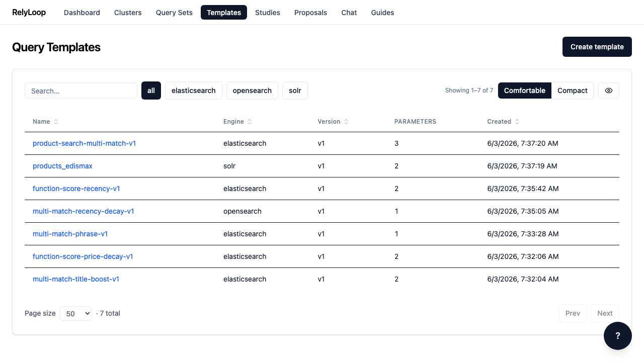The height and width of the screenshot is (362, 644).
Task: Open function-score-price-decay-v1 template
Action: [83, 256]
